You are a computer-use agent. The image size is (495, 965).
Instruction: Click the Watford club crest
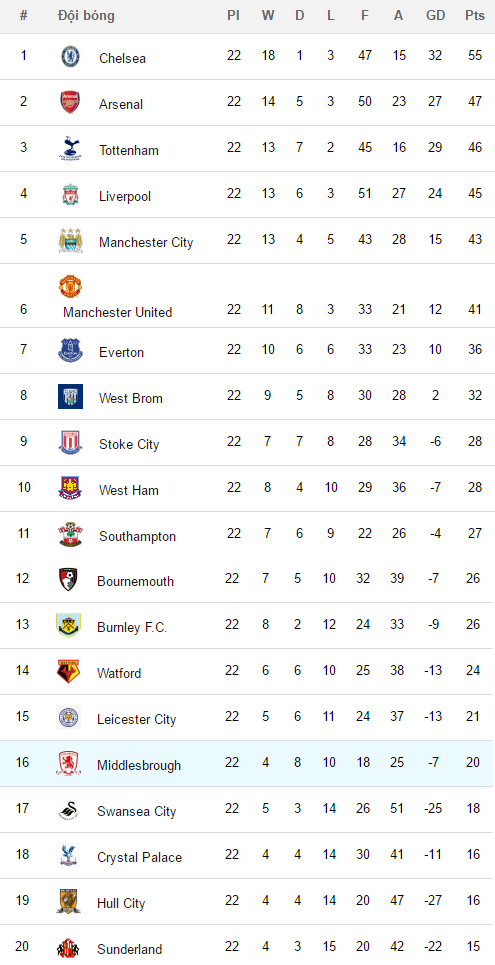point(68,671)
